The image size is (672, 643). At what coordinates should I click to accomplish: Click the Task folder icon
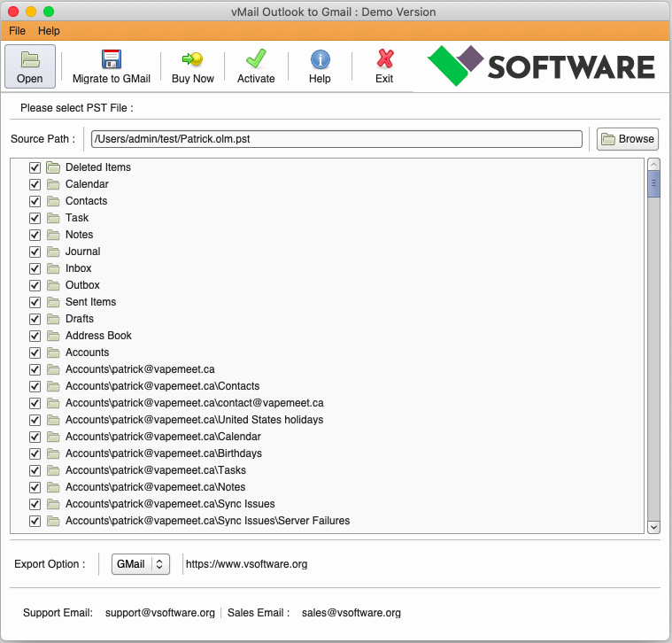pos(53,218)
